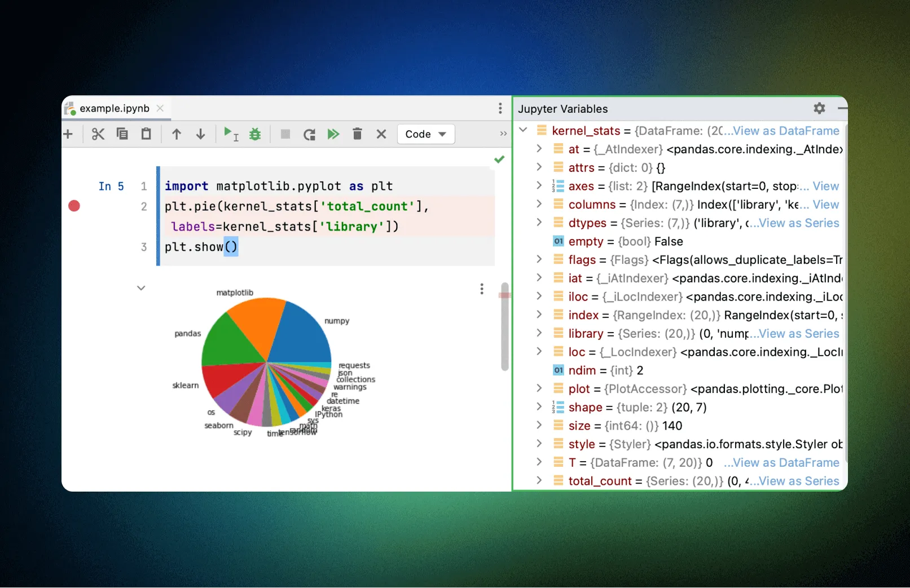The image size is (910, 588).
Task: Expand the 'at' variable node
Action: point(539,149)
